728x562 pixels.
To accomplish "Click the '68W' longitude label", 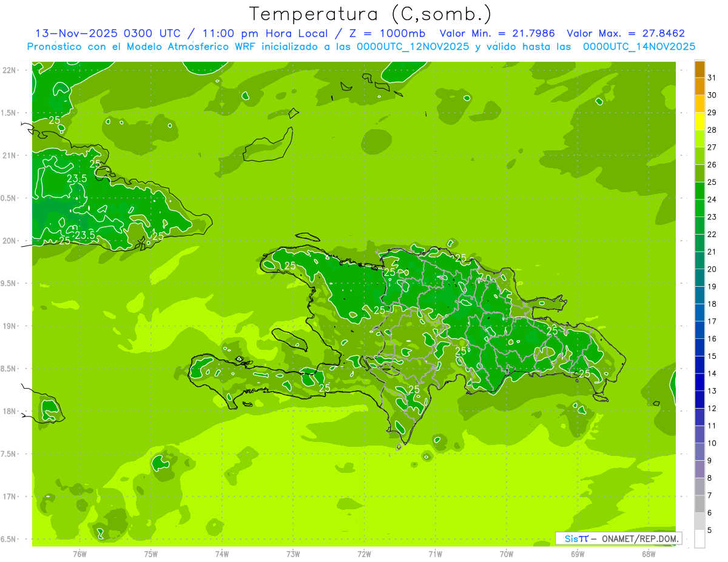I will [649, 554].
